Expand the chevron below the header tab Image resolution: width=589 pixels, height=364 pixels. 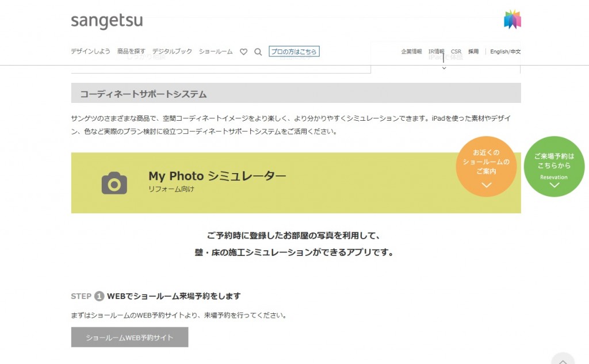tap(444, 68)
